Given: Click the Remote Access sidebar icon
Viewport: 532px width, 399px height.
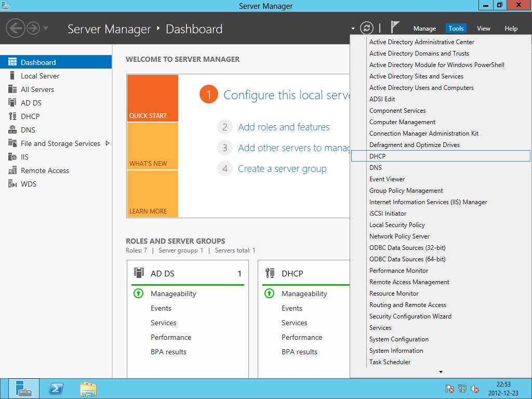Looking at the screenshot, I should pos(12,170).
